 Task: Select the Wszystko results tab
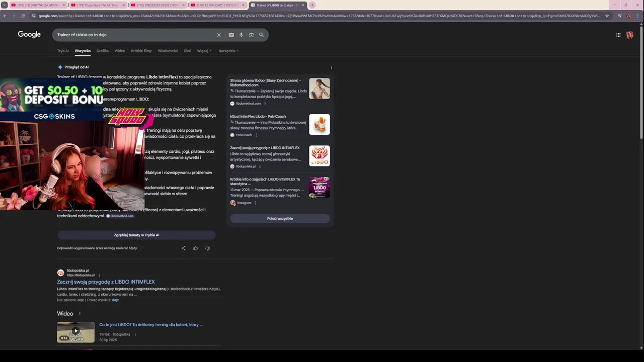tap(83, 51)
